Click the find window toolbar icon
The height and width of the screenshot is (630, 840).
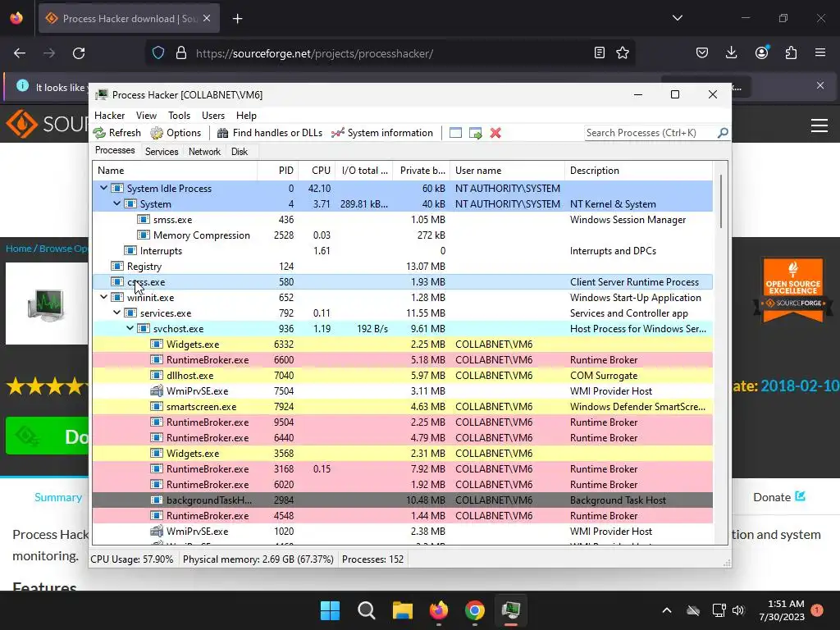click(455, 133)
